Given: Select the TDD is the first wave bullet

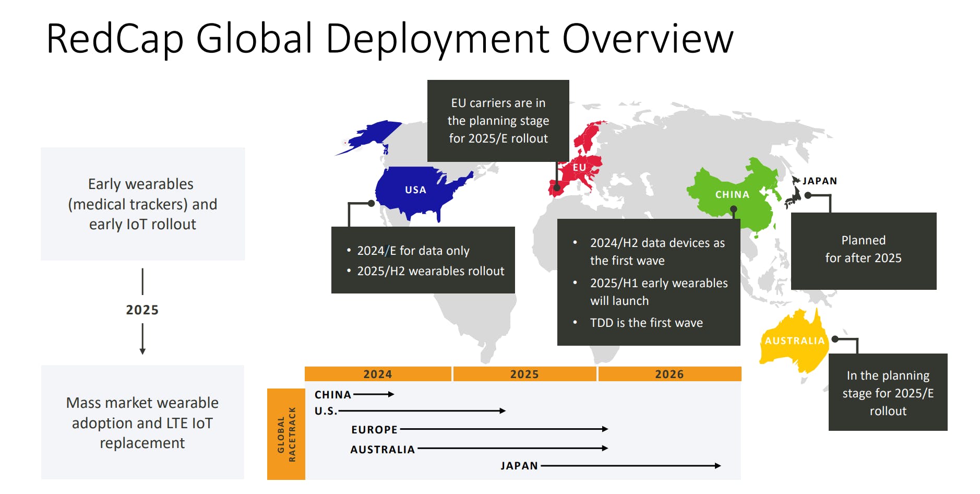Looking at the screenshot, I should 646,323.
